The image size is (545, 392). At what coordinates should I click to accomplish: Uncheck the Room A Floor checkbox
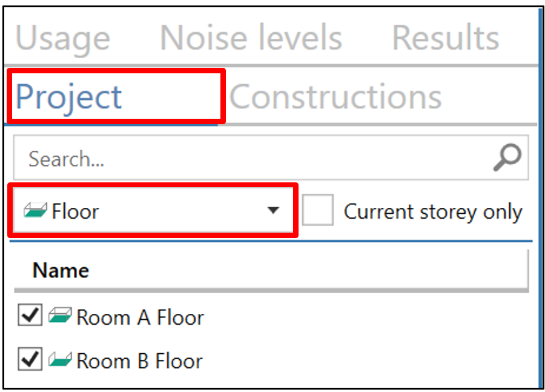click(x=30, y=315)
